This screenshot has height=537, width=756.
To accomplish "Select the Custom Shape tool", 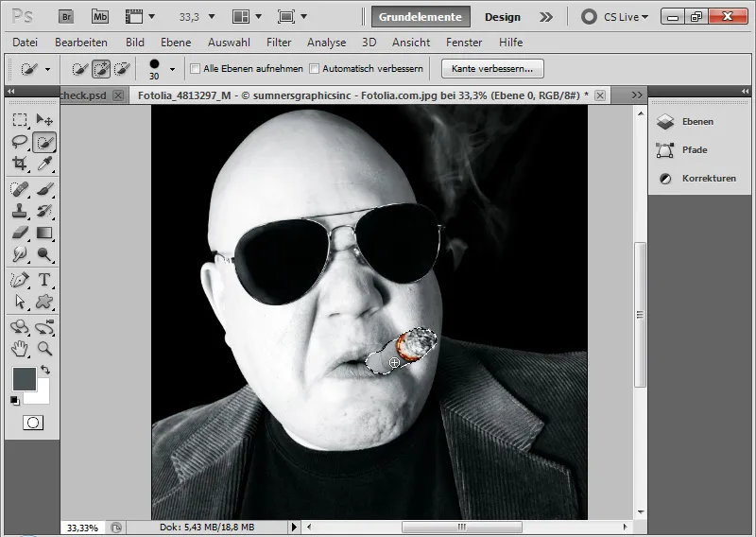I will pyautogui.click(x=44, y=302).
